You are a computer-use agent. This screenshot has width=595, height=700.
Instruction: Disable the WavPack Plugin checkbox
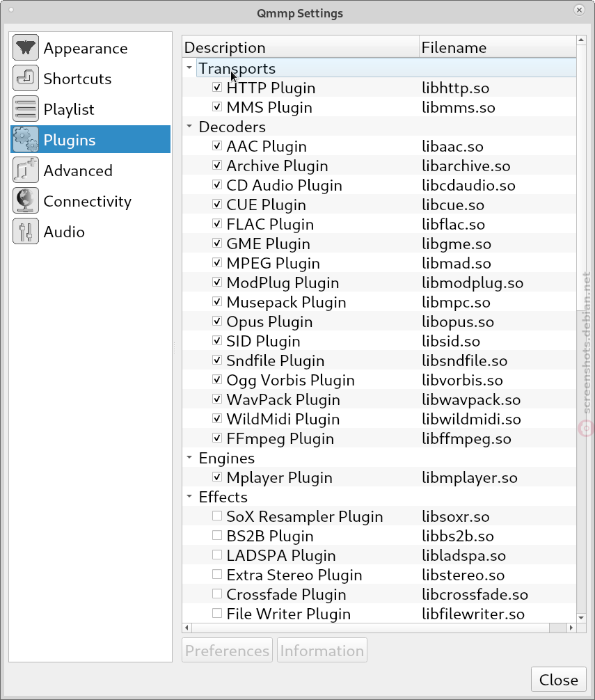click(217, 399)
